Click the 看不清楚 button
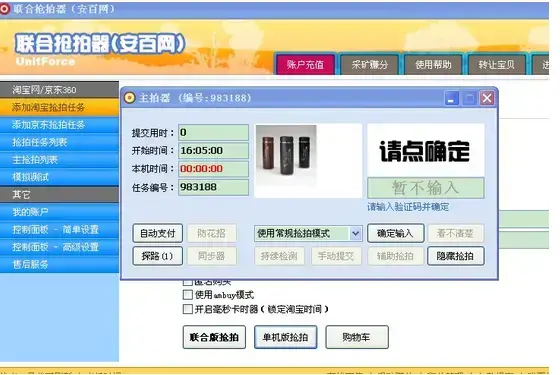Image resolution: width=560 pixels, height=375 pixels. [455, 233]
